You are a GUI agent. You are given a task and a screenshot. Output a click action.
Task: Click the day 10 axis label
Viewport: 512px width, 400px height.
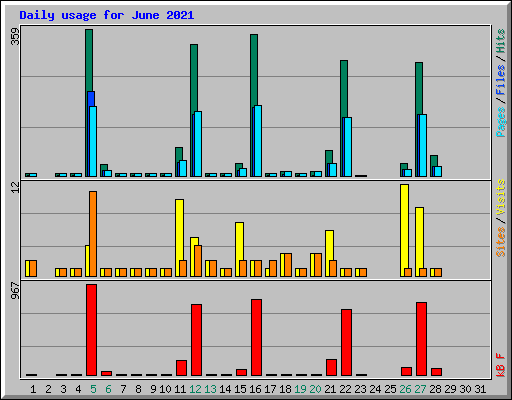coord(165,389)
